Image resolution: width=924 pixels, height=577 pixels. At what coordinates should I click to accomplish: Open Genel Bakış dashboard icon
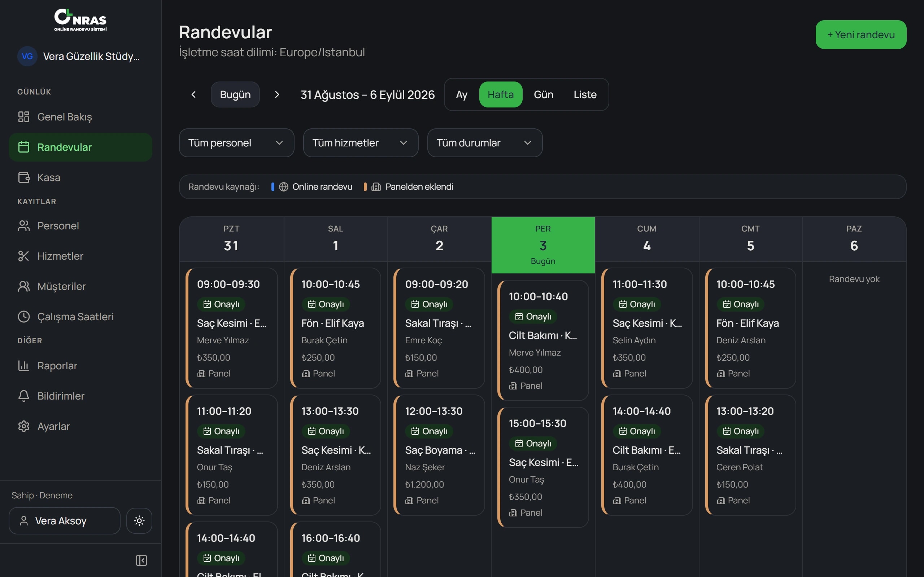point(24,117)
